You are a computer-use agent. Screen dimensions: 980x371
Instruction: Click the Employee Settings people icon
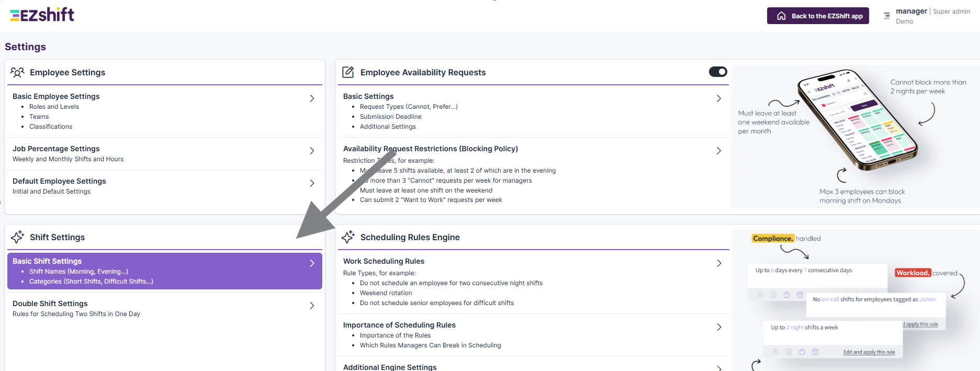click(17, 72)
